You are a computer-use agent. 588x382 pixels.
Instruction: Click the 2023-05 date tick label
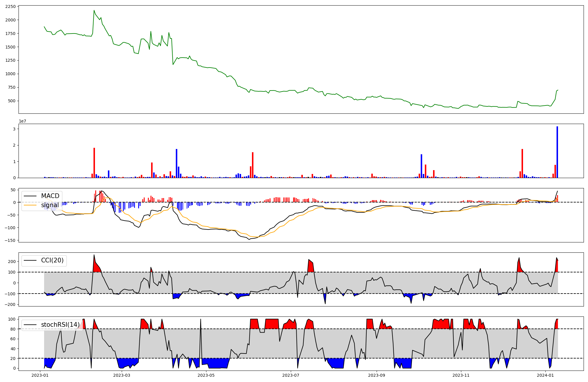pyautogui.click(x=206, y=375)
